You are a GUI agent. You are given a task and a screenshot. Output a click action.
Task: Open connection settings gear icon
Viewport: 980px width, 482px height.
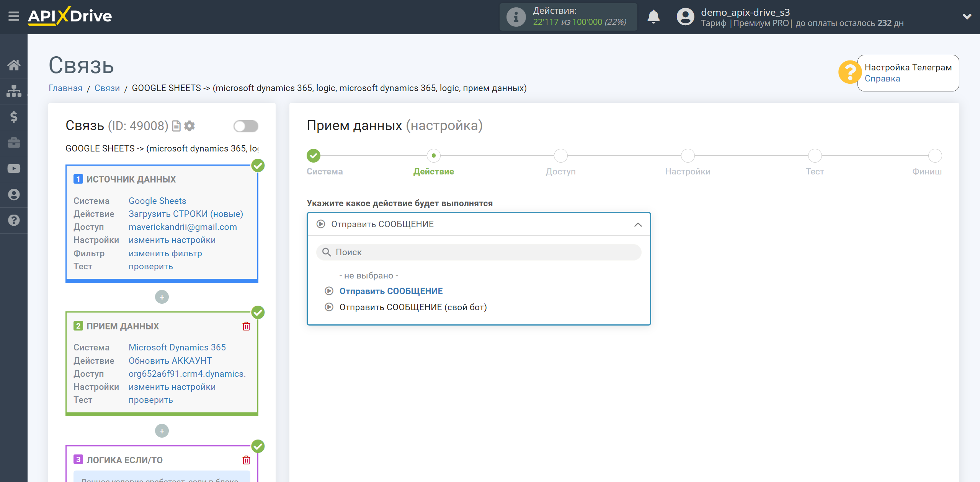(x=189, y=126)
